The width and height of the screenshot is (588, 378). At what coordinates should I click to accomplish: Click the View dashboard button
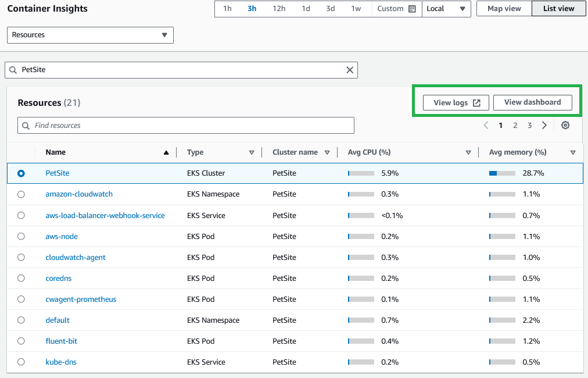tap(532, 102)
